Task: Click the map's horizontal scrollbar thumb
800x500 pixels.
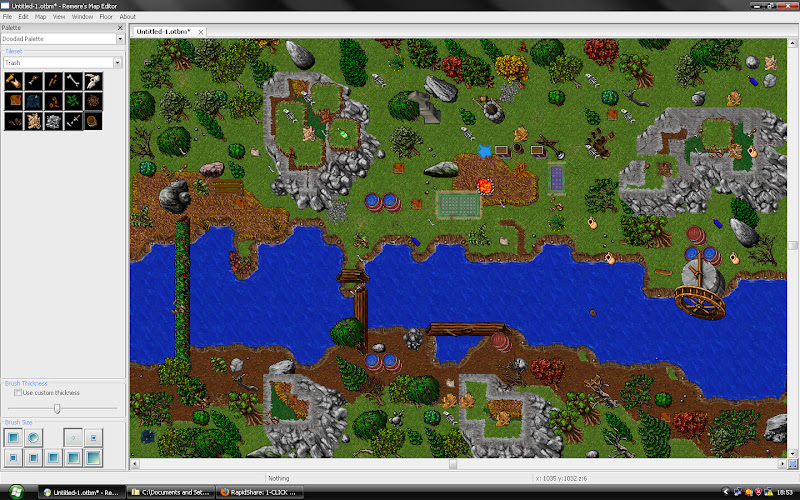Action: pos(453,464)
